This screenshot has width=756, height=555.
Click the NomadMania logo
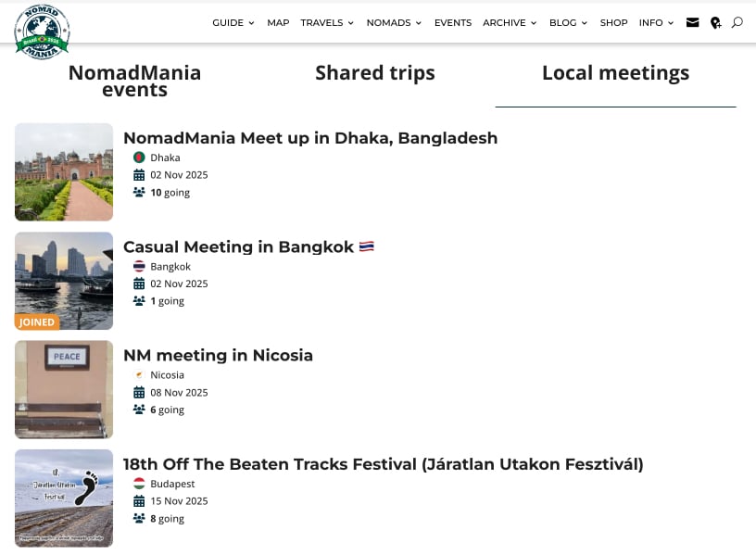click(x=42, y=32)
